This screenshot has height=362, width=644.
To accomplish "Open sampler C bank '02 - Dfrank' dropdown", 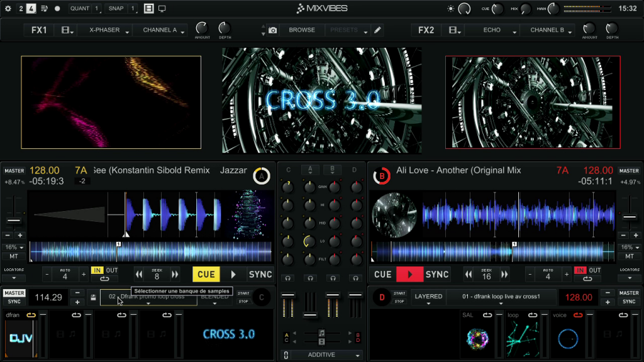I will tap(148, 297).
